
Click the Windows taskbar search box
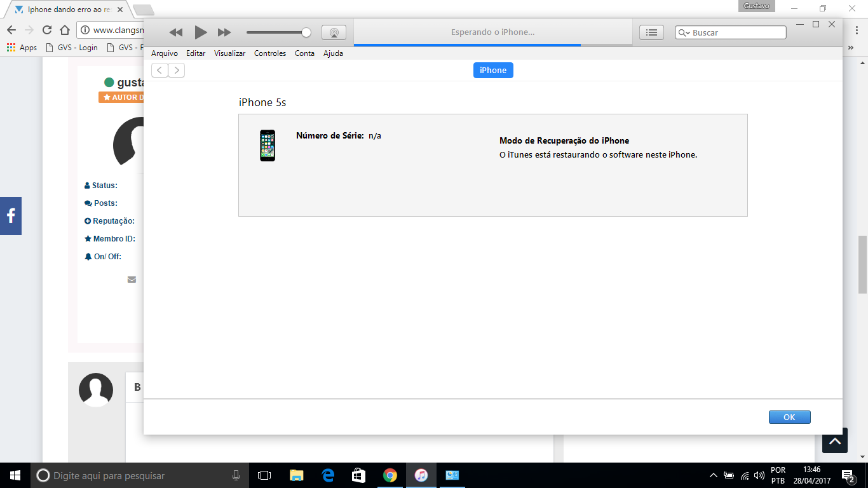(x=140, y=475)
